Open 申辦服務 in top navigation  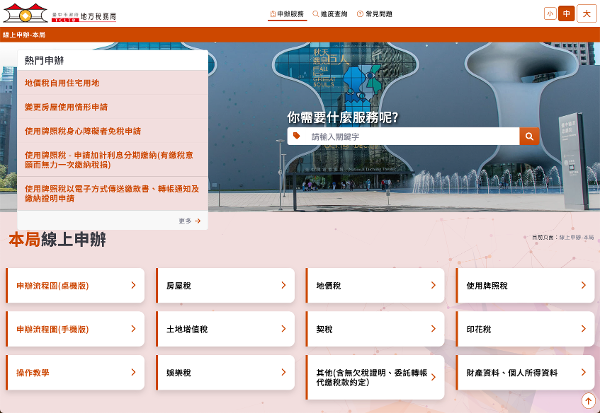[287, 14]
